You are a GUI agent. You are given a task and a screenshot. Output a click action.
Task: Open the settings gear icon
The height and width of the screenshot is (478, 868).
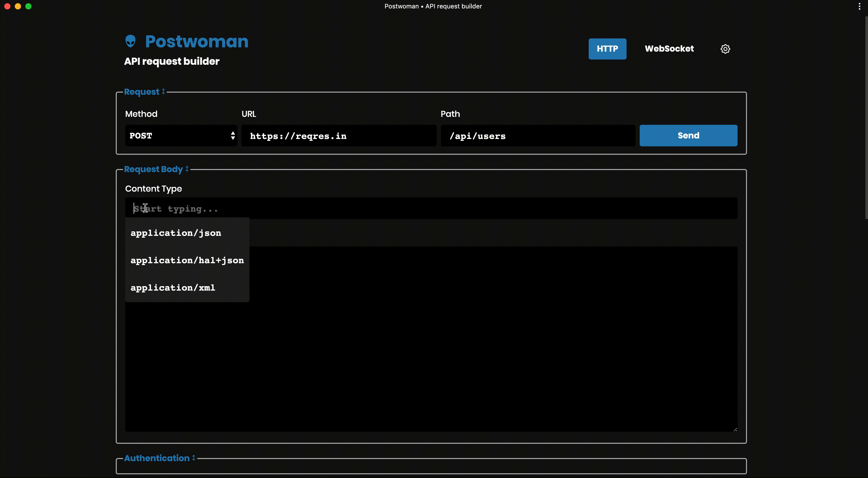[x=725, y=49]
